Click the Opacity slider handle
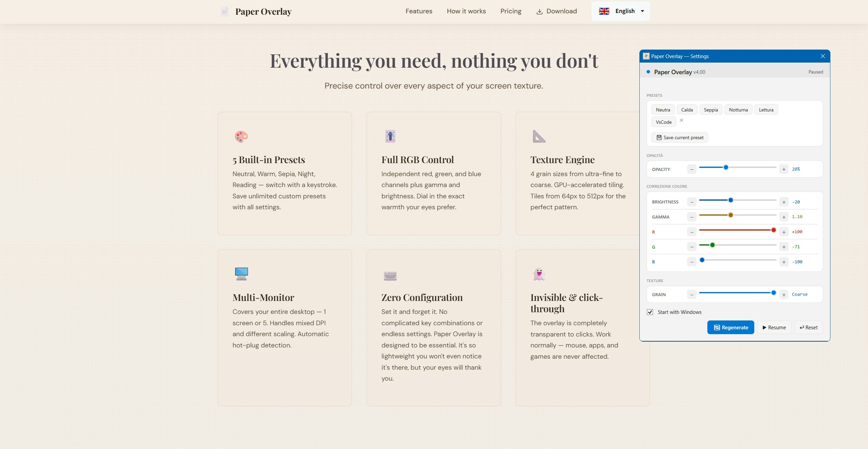 [x=726, y=167]
